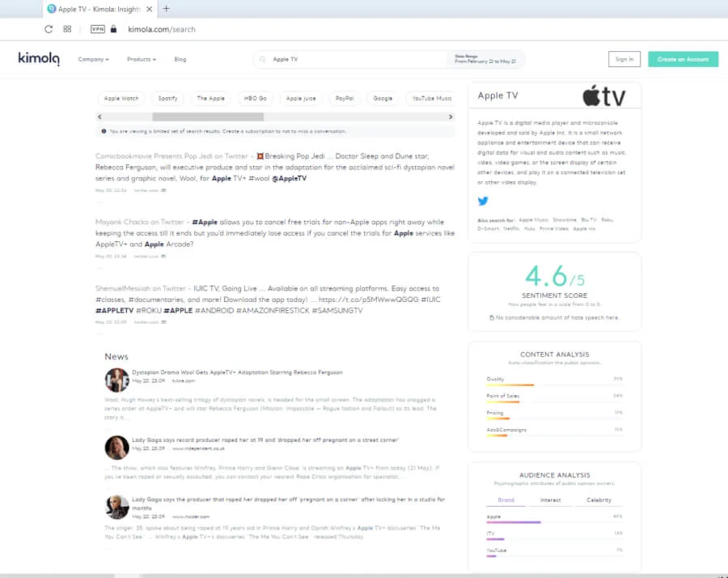Screen dimensions: 728x578
Task: Select the Spotify suggestion chip
Action: click(167, 99)
